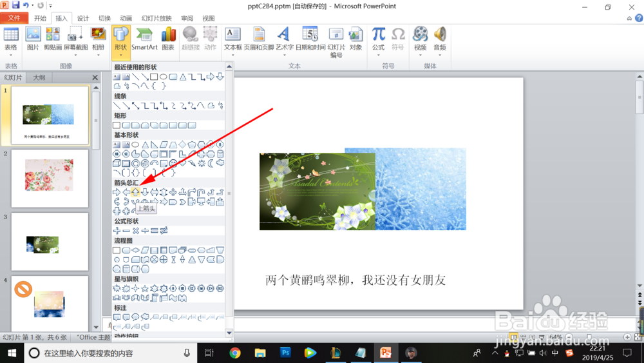Screen dimensions: 644x363
Task: Expand the 表格 table dropdown
Action: tap(11, 55)
